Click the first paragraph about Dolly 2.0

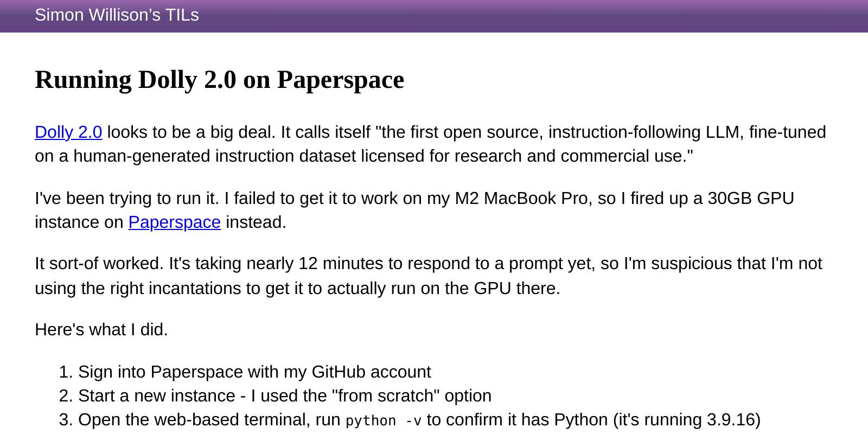pyautogui.click(x=429, y=144)
